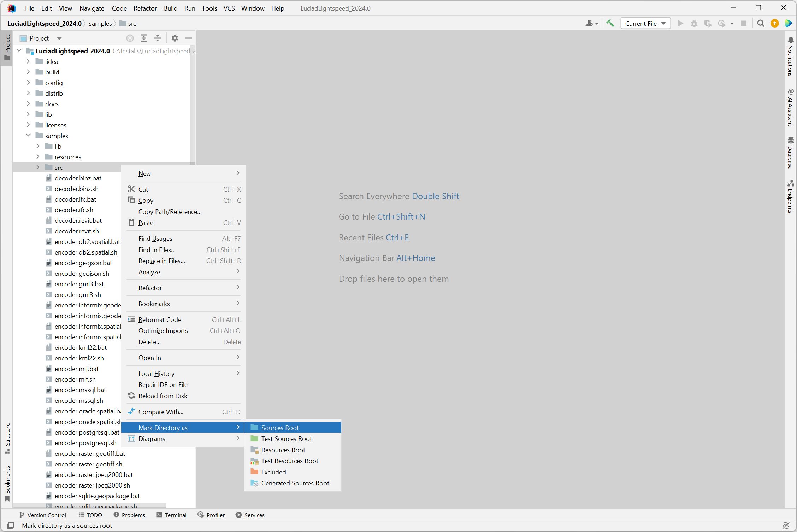Open Project panel gear options
This screenshot has width=797, height=532.
point(175,38)
